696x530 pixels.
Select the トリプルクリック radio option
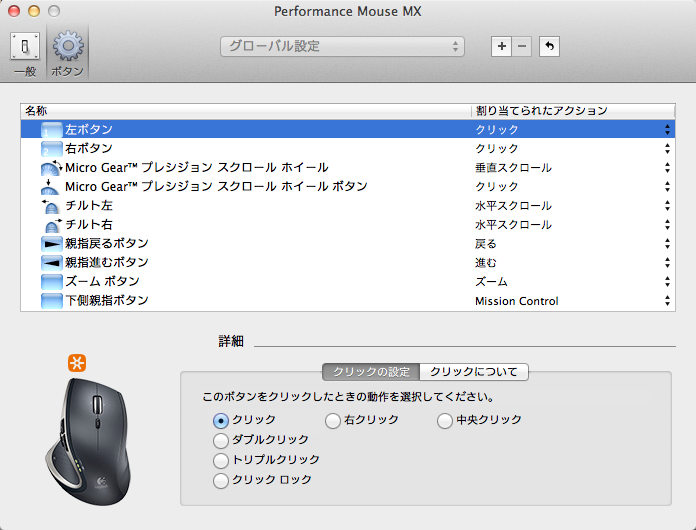[x=221, y=460]
